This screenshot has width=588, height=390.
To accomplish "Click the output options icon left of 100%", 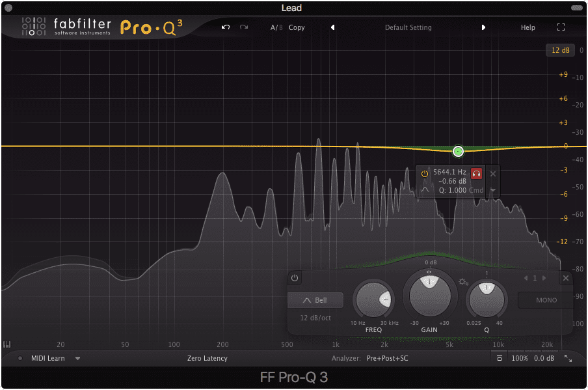I will click(x=499, y=358).
